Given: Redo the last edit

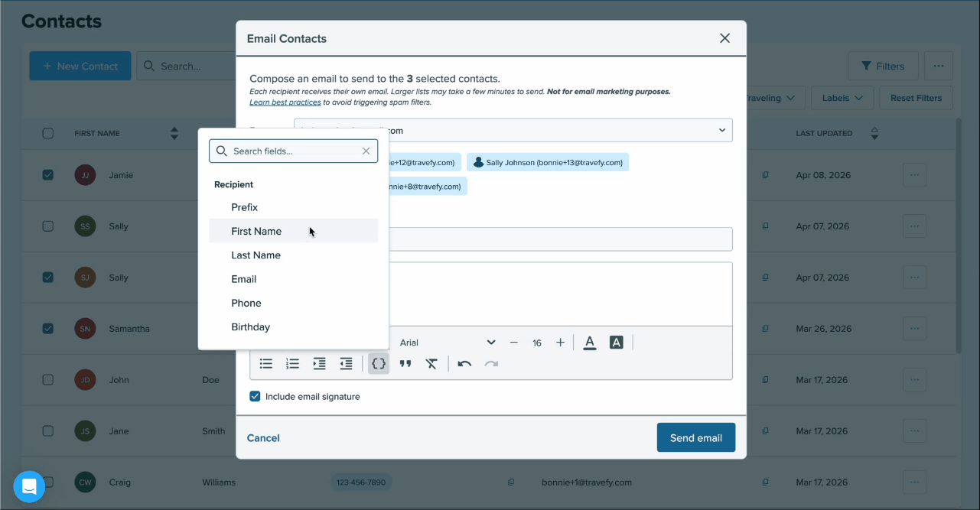Looking at the screenshot, I should pyautogui.click(x=491, y=364).
